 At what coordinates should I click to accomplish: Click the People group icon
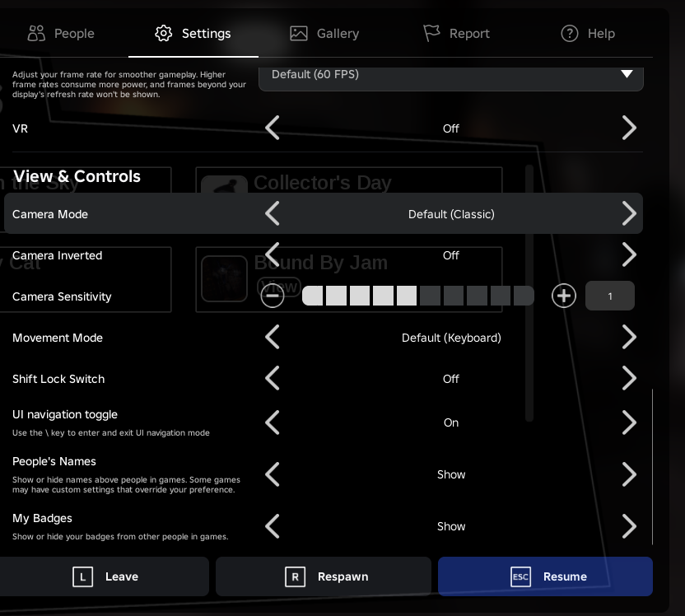pos(36,33)
